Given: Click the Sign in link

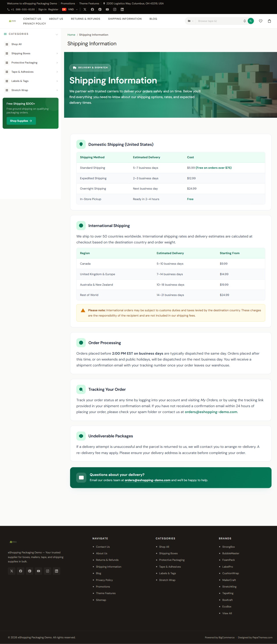Looking at the screenshot, I should pos(42,9).
